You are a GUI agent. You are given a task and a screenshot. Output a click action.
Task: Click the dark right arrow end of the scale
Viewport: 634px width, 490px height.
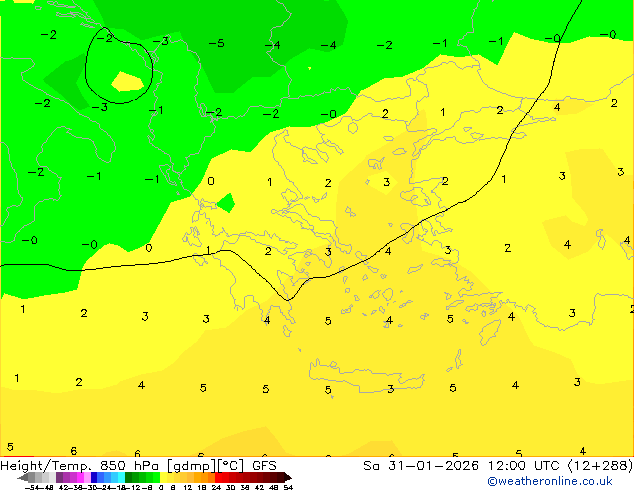[287, 478]
